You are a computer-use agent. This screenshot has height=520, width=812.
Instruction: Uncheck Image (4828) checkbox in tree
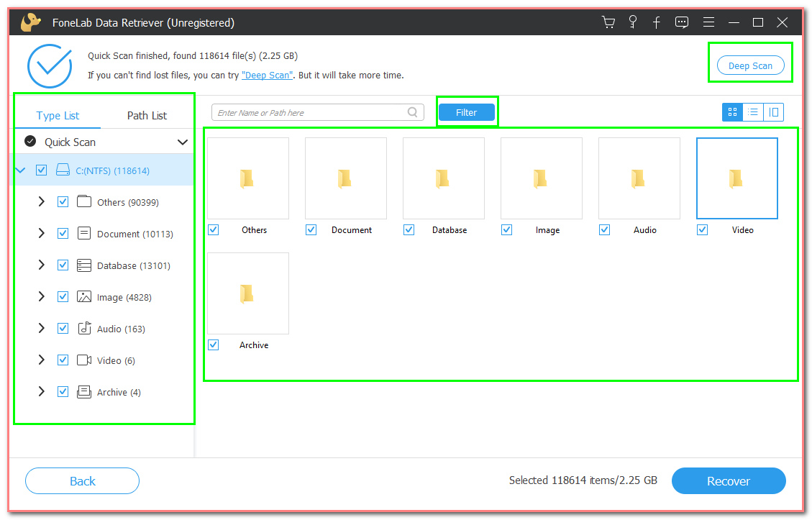(63, 297)
